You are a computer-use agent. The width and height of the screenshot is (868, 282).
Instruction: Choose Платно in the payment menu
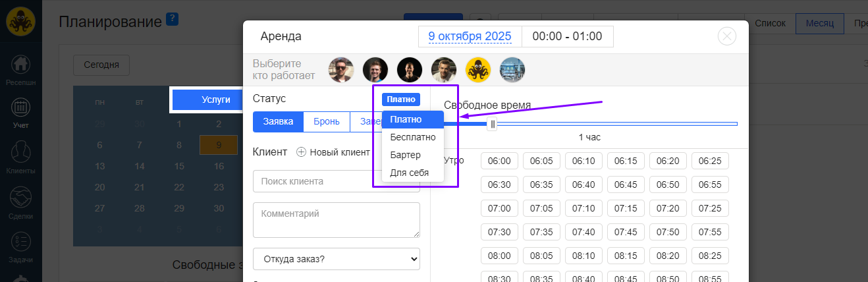point(413,120)
